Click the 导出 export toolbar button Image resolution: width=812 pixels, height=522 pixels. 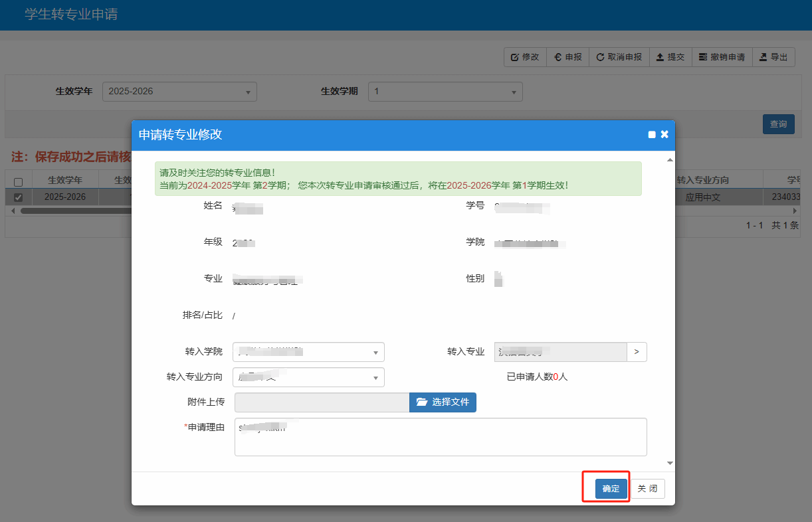tap(773, 57)
